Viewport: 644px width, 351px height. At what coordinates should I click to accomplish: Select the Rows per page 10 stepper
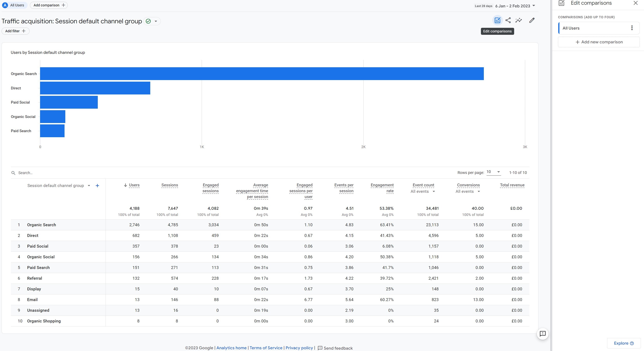click(x=493, y=172)
